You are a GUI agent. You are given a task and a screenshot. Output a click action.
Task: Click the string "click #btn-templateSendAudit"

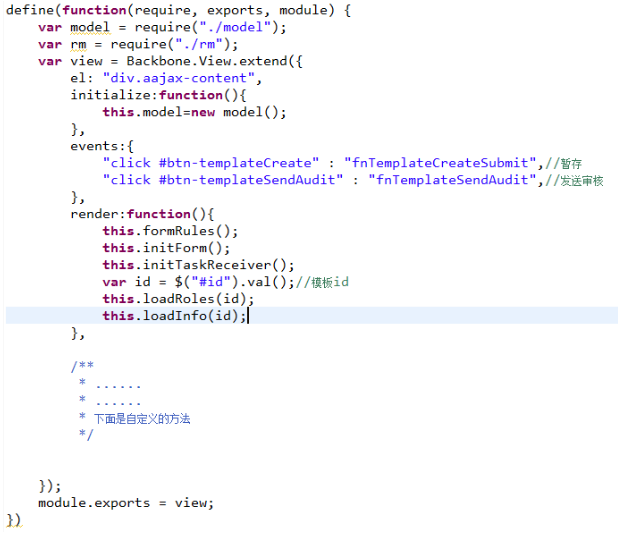point(223,180)
